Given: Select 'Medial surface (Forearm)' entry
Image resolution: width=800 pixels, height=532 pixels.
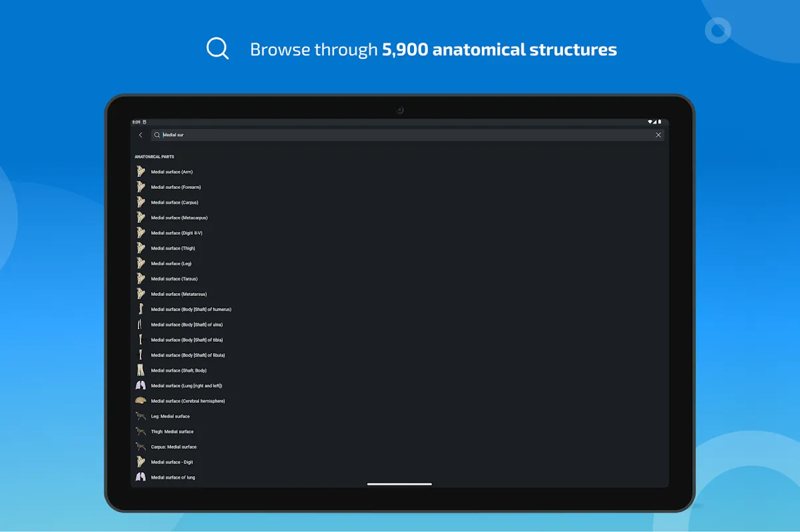Looking at the screenshot, I should pyautogui.click(x=176, y=188).
